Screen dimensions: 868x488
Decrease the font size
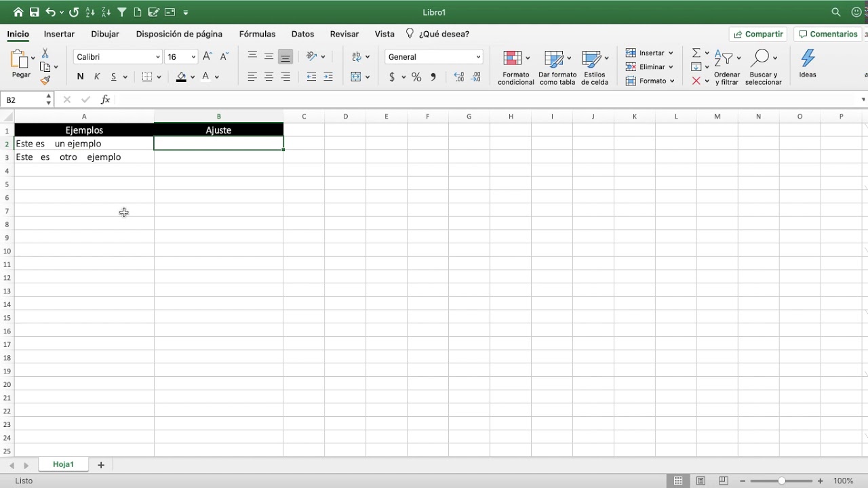pos(224,56)
